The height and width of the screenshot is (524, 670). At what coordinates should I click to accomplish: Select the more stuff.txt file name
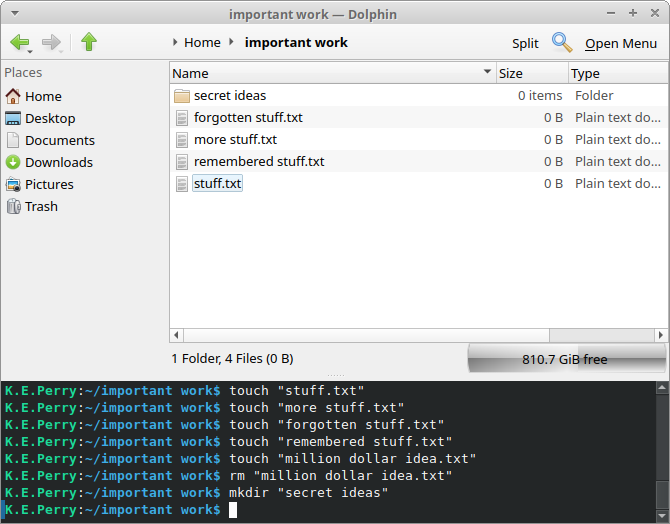coord(235,140)
